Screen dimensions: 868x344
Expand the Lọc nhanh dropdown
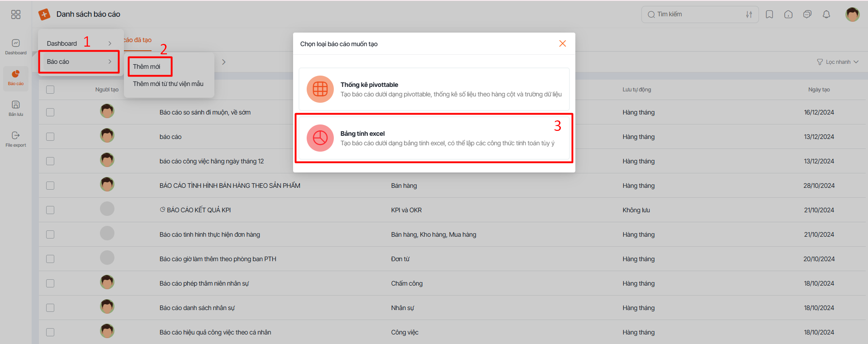tap(837, 62)
